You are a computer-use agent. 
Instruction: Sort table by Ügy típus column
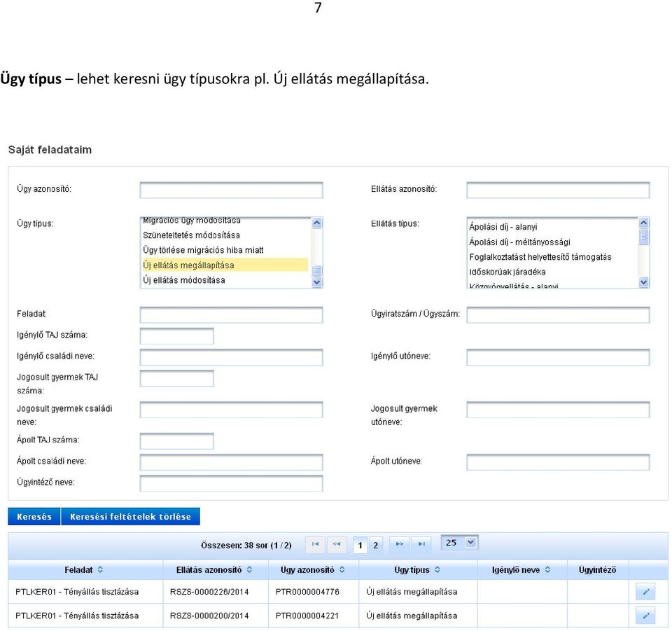coord(437,569)
